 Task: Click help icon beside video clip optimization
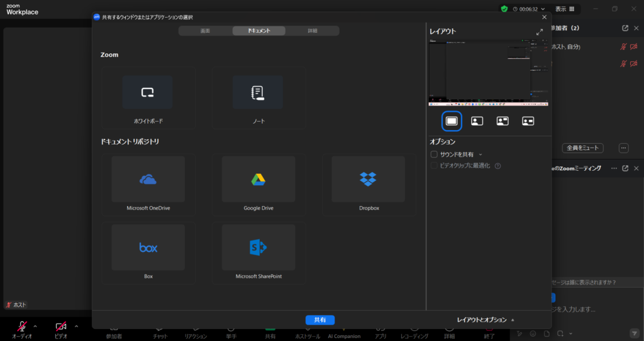pos(497,166)
